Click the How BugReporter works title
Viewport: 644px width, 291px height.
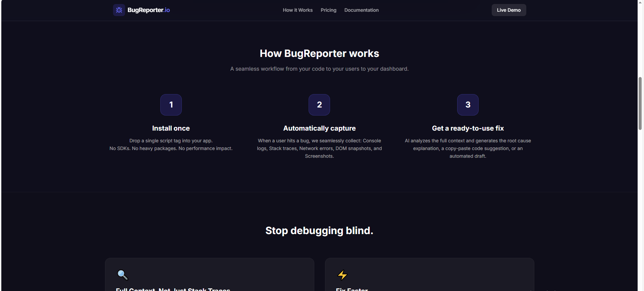pyautogui.click(x=319, y=54)
